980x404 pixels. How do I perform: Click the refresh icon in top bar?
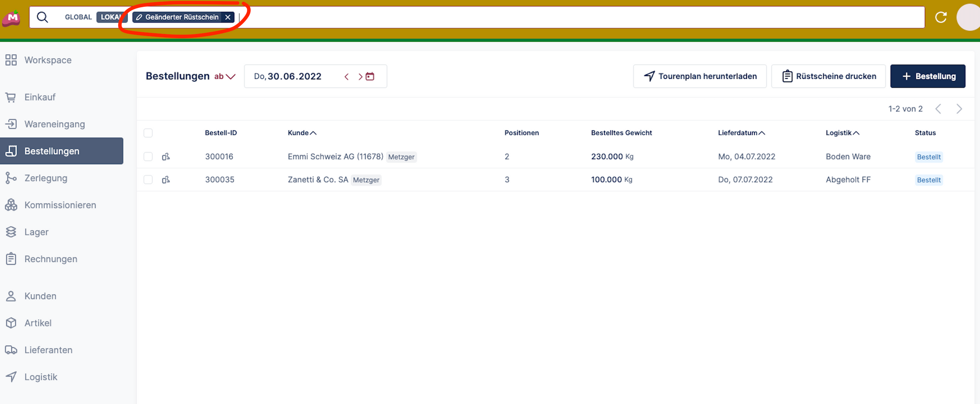click(940, 17)
